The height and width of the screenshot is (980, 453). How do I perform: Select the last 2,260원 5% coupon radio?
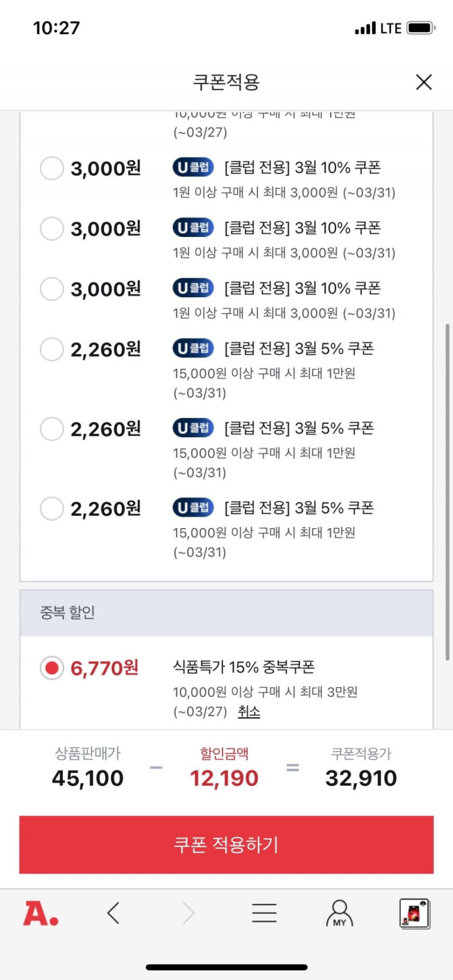click(52, 509)
